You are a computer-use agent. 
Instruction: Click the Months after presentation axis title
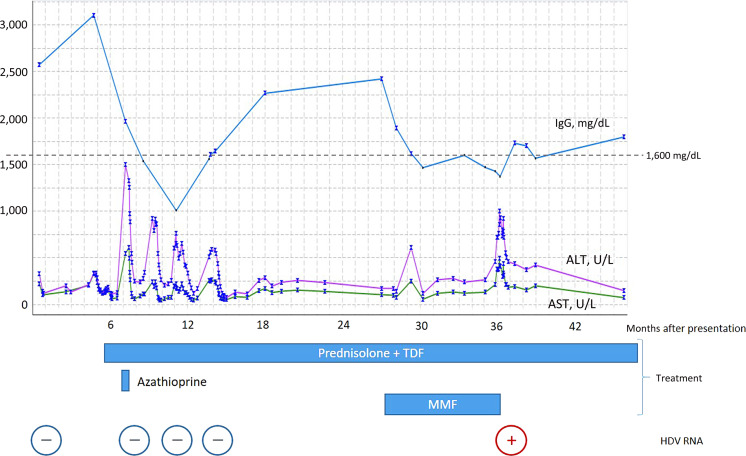tap(686, 328)
